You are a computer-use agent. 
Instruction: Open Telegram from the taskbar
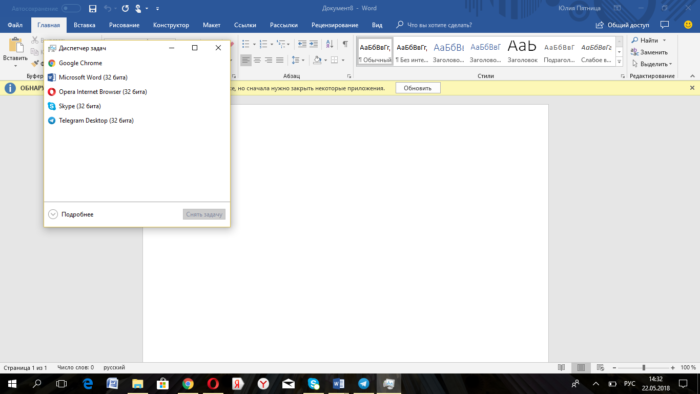[x=364, y=383]
